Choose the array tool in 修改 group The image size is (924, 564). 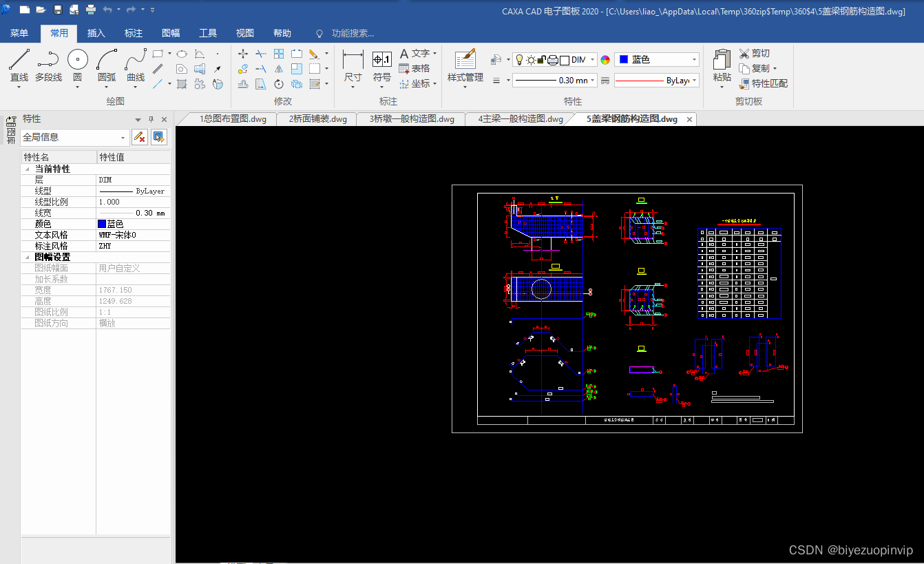(x=279, y=53)
